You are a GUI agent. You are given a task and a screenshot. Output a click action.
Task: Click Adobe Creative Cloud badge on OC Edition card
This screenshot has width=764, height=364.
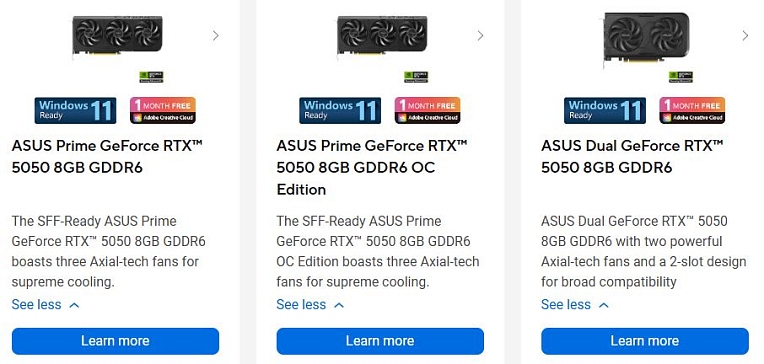tap(427, 110)
